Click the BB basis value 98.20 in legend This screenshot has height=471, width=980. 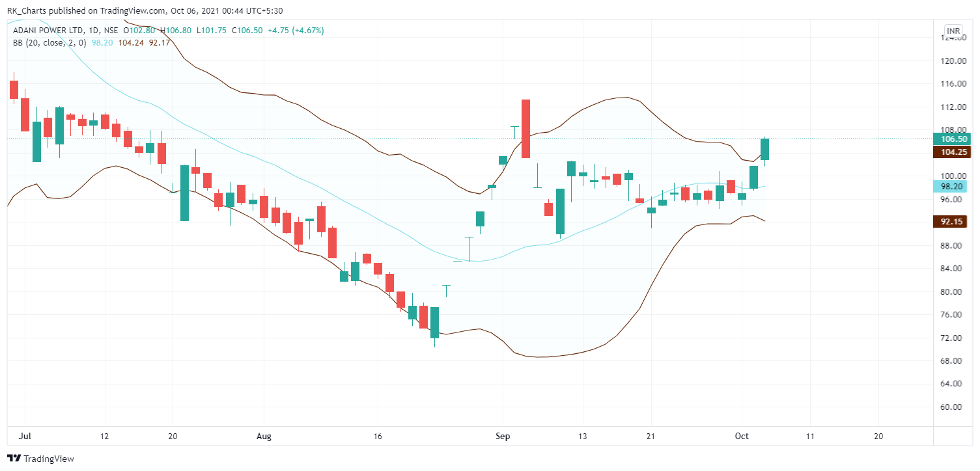coord(103,43)
